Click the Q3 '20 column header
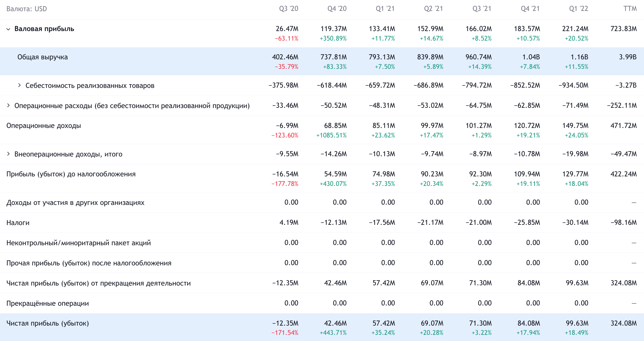The image size is (644, 341). point(289,9)
